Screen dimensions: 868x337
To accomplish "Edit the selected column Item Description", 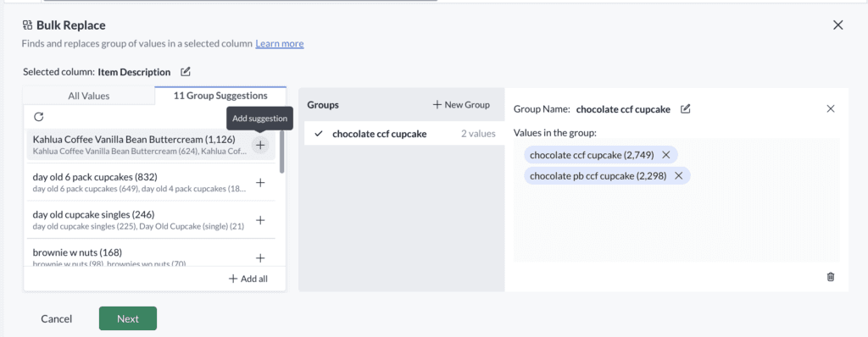I will point(186,71).
